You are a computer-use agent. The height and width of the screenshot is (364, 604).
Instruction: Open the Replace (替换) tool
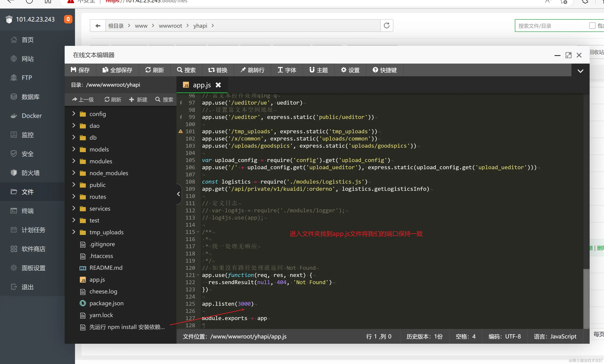pos(218,70)
